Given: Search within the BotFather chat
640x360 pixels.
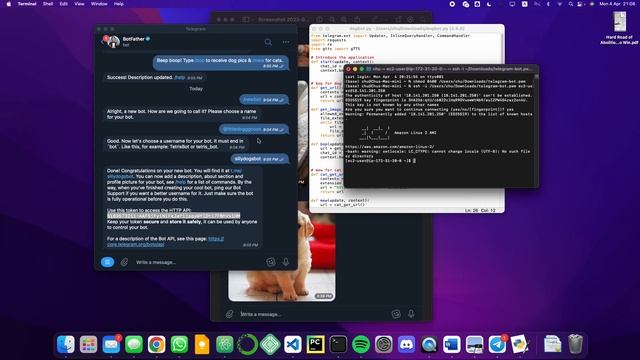Looking at the screenshot, I should pyautogui.click(x=268, y=42).
